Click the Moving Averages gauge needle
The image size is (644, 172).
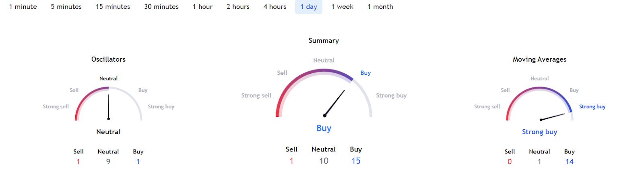553,117
